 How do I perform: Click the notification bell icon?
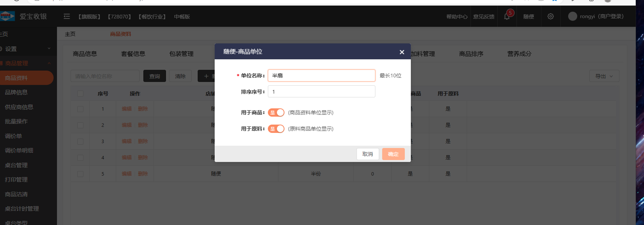[507, 17]
